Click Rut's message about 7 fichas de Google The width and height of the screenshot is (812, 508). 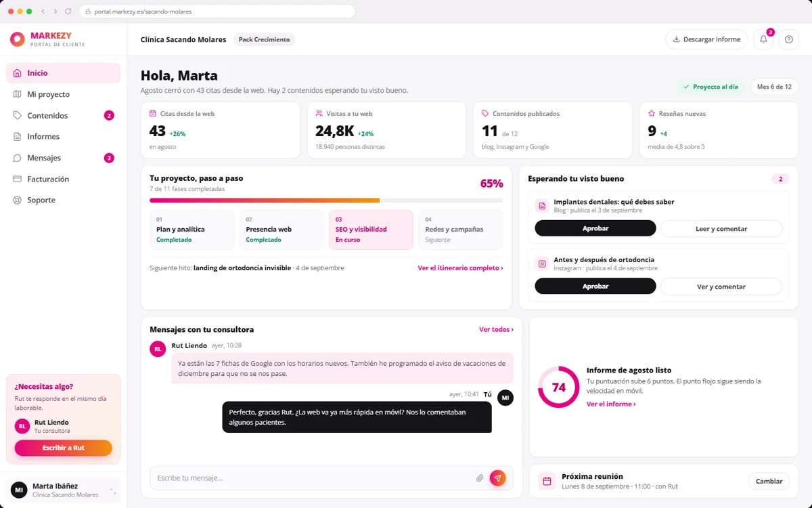(342, 368)
